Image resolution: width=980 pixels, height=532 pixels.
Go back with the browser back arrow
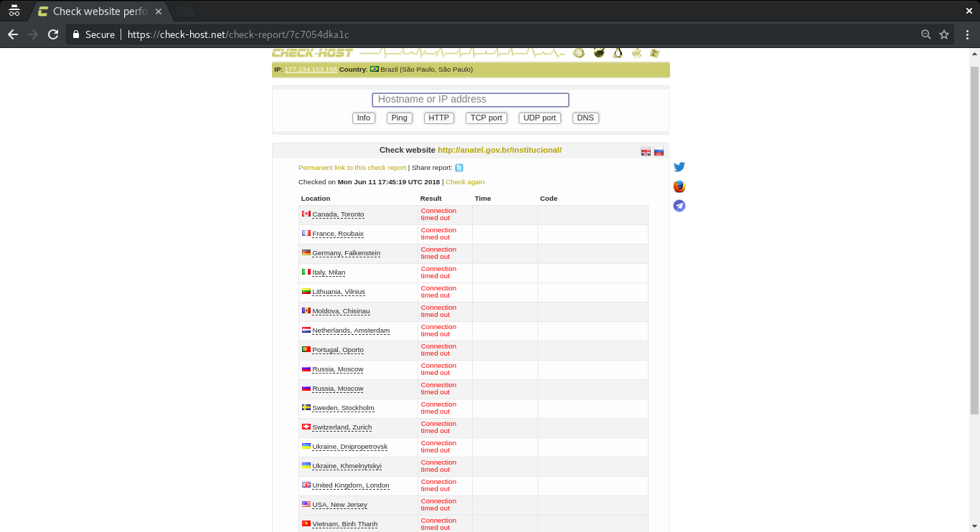pos(12,34)
